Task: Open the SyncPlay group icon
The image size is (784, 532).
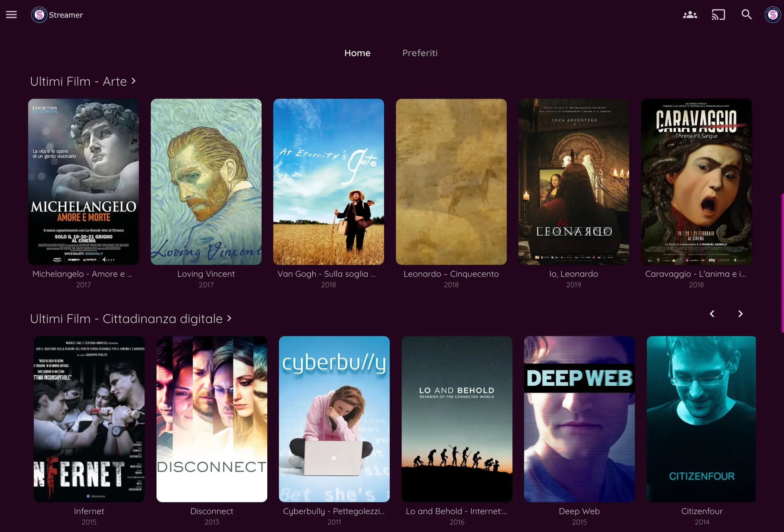Action: coord(690,15)
